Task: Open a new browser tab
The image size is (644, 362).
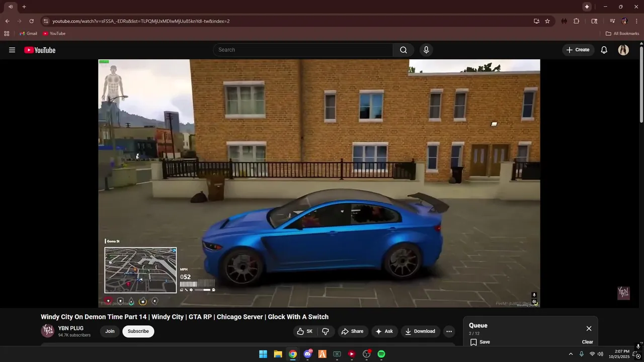Action: click(24, 7)
